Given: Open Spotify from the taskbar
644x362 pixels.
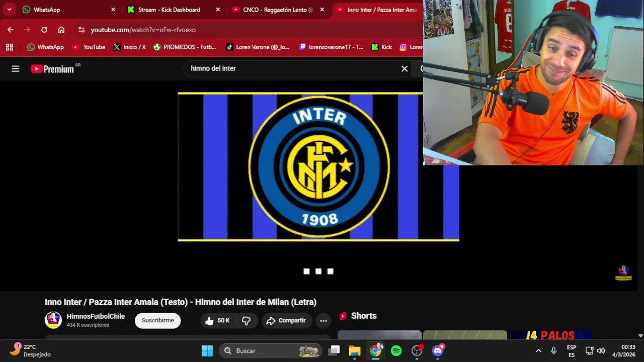Looking at the screenshot, I should pos(396,350).
